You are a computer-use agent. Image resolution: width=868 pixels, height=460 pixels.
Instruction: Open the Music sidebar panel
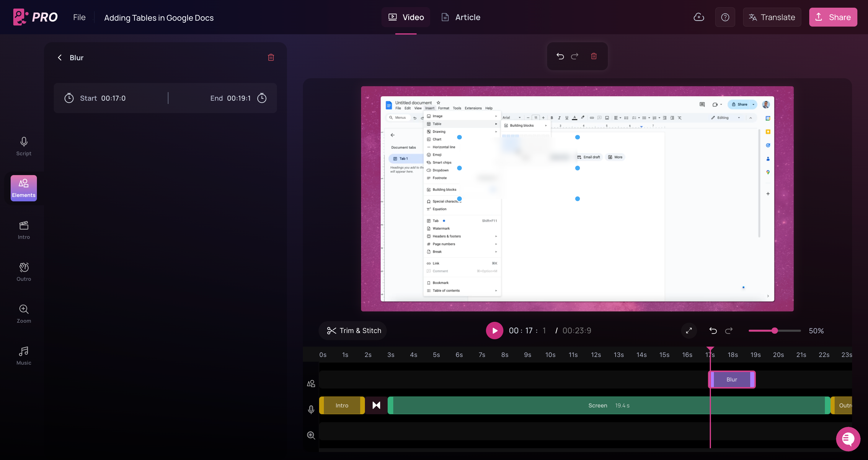(24, 356)
